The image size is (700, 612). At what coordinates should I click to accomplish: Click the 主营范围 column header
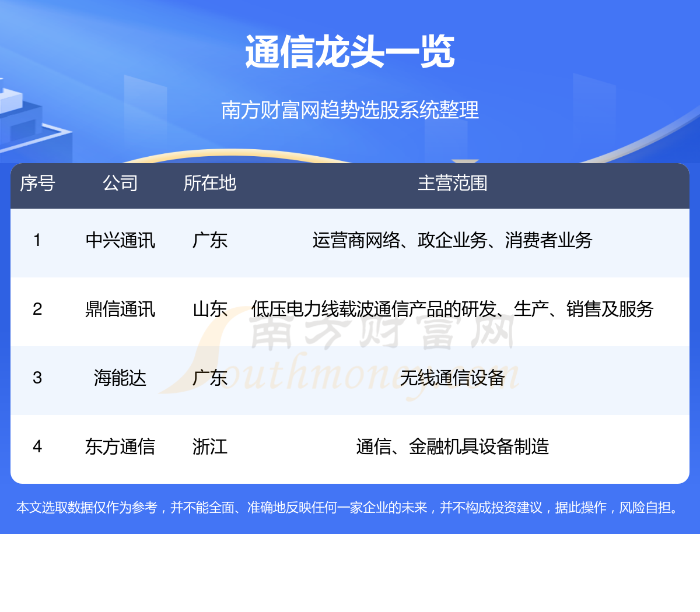click(x=452, y=183)
